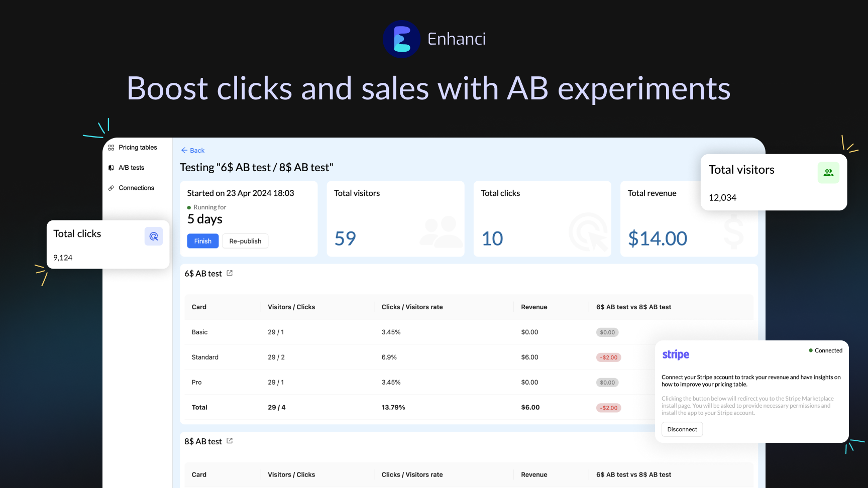
Task: Click Revenue column header in 6$ table
Action: [x=534, y=307]
